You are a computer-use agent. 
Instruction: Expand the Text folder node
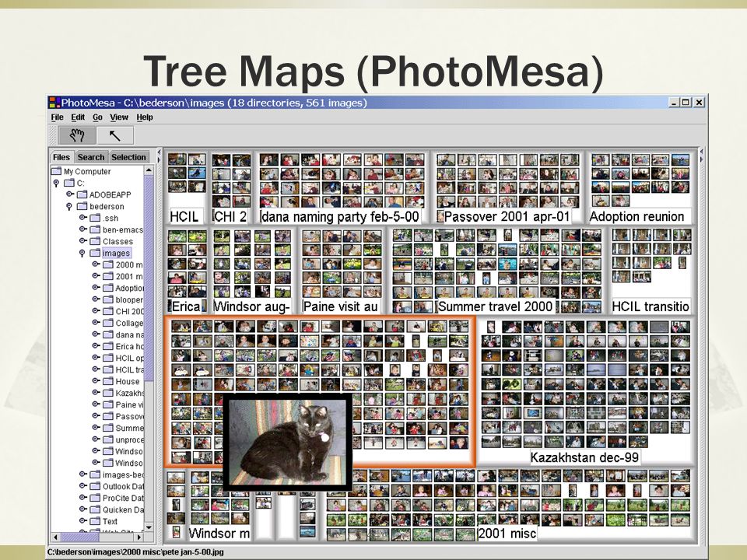point(82,521)
